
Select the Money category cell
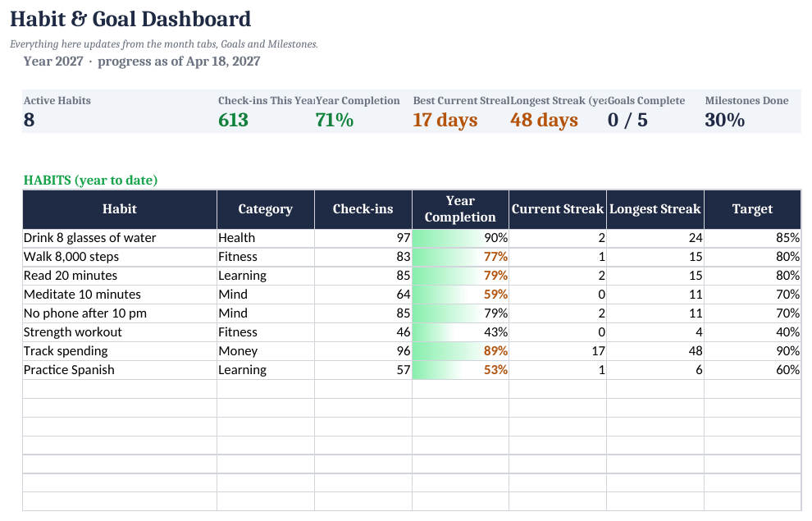coord(266,351)
